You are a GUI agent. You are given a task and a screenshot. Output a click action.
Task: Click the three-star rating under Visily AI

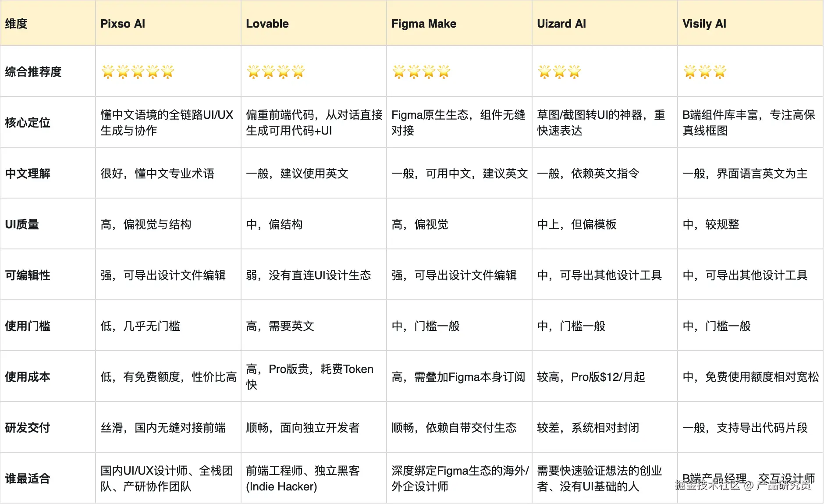point(705,71)
